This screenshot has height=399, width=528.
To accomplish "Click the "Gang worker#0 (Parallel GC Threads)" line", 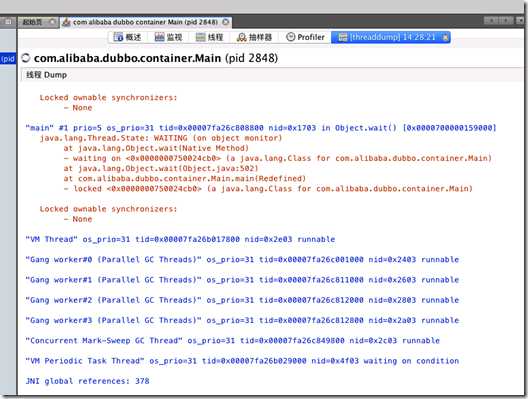I will coord(242,260).
